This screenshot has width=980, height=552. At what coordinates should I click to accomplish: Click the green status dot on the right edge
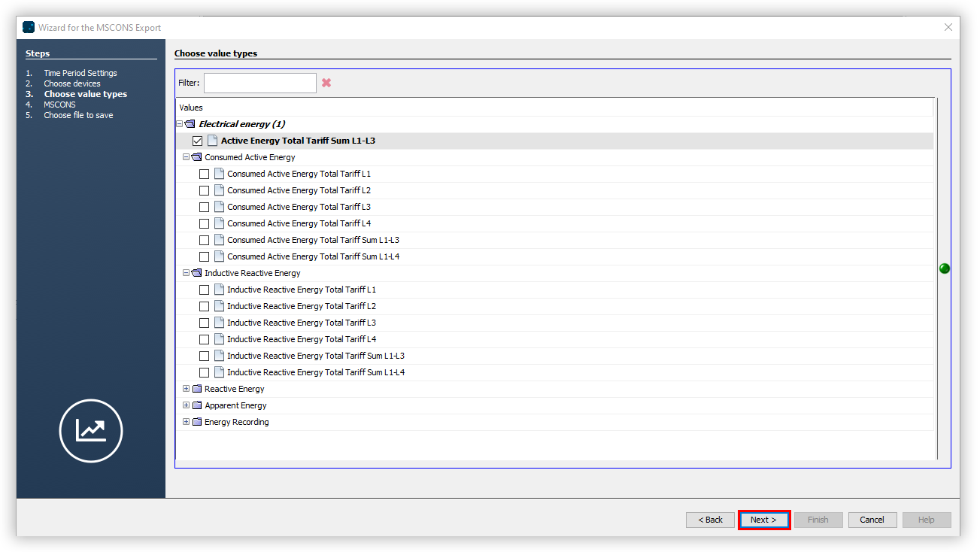click(x=945, y=268)
